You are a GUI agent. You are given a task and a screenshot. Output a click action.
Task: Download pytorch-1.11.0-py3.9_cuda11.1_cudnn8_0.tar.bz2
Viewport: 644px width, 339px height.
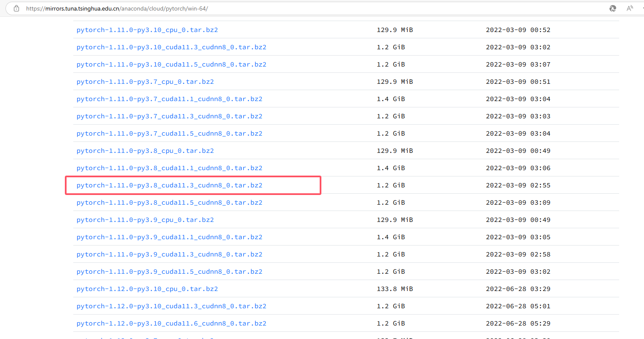click(x=169, y=237)
